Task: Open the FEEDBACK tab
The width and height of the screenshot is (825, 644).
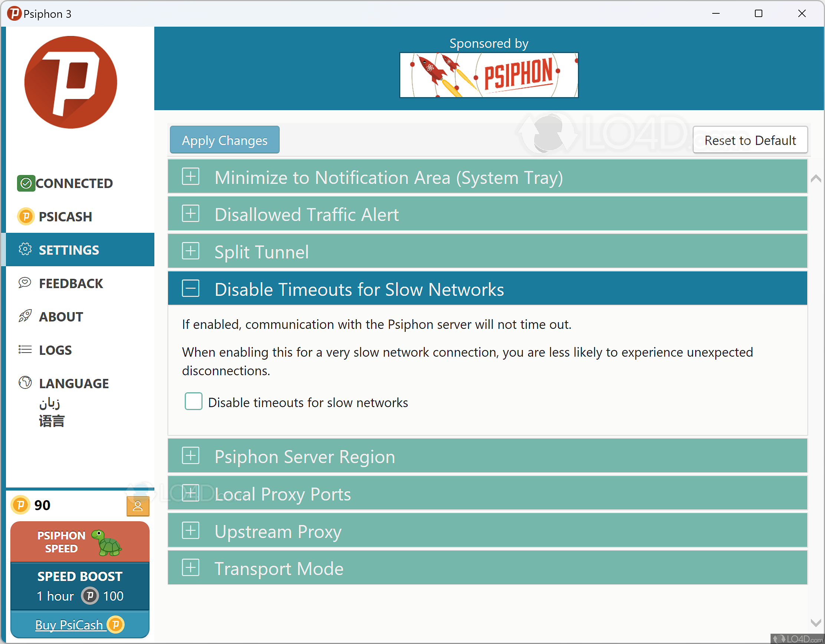Action: tap(70, 284)
